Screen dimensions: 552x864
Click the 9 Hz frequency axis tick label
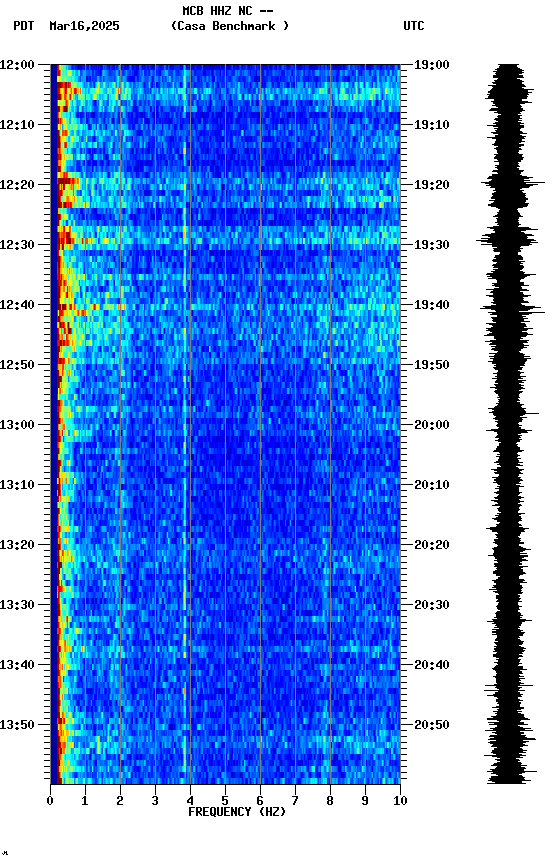(x=365, y=801)
